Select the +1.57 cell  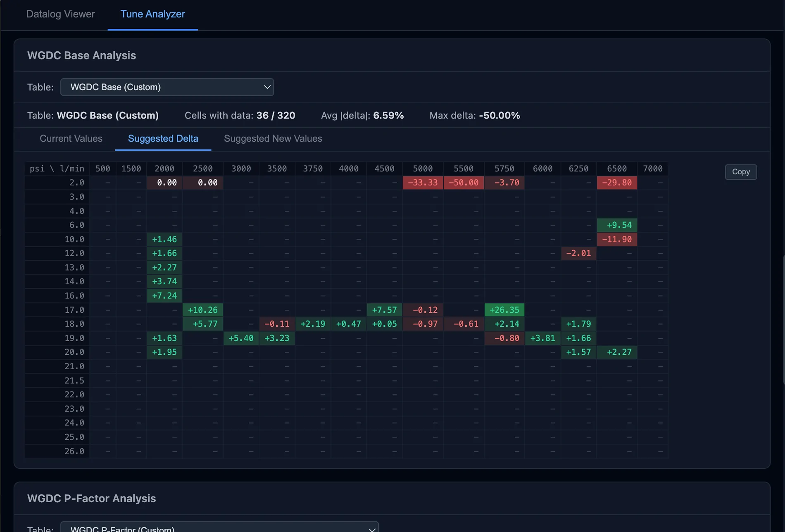(x=578, y=352)
